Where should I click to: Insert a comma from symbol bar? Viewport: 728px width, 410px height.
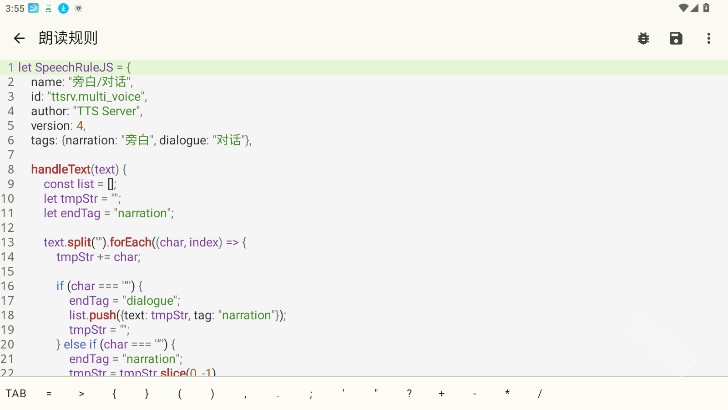coord(245,394)
